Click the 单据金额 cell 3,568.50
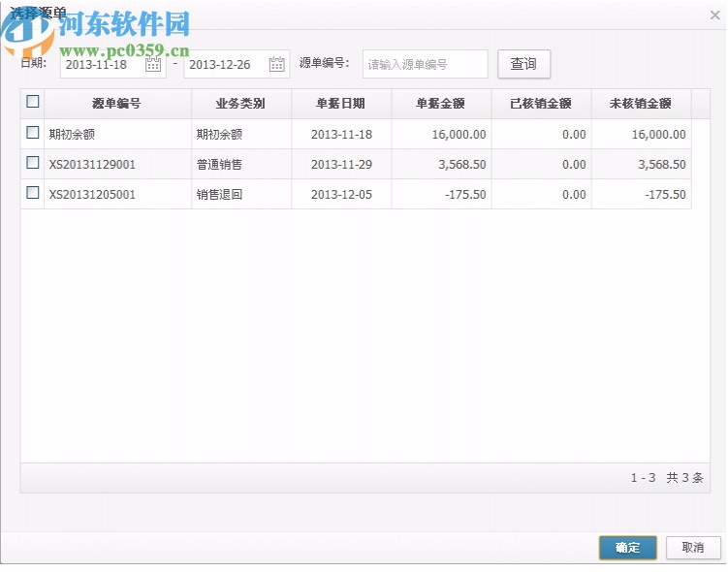 pos(441,165)
